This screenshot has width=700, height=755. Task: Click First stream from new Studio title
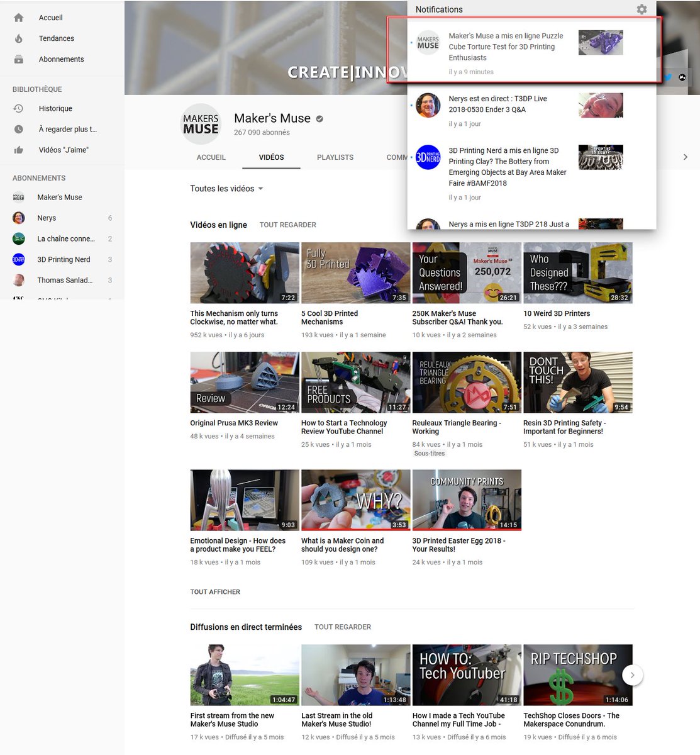232,720
